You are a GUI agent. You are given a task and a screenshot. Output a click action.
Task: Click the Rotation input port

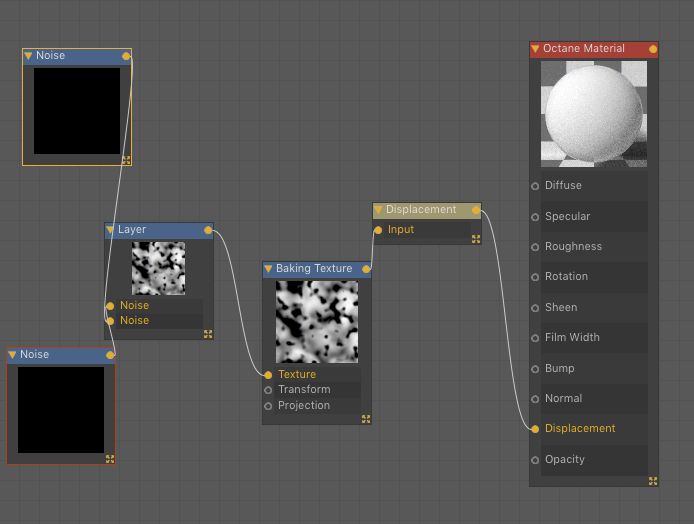535,277
